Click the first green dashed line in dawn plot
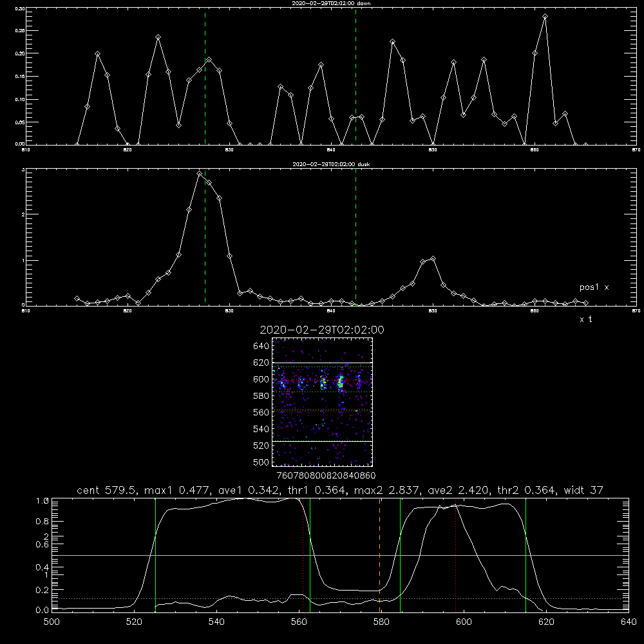 pyautogui.click(x=205, y=76)
